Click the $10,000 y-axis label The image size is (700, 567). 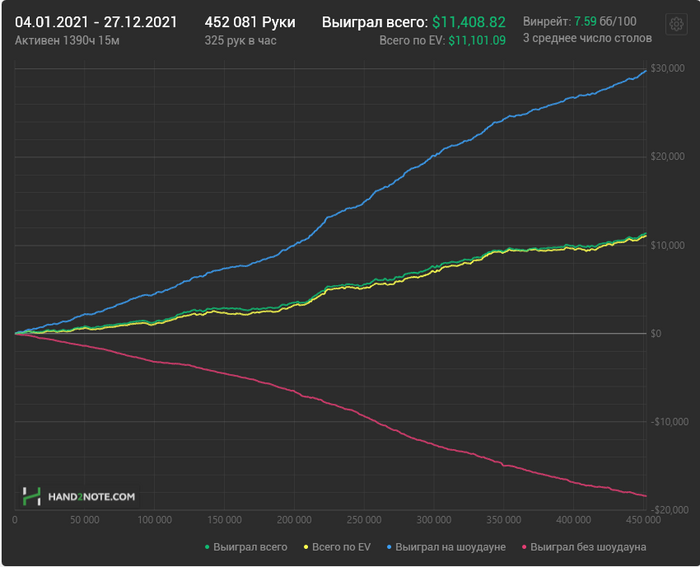(667, 245)
